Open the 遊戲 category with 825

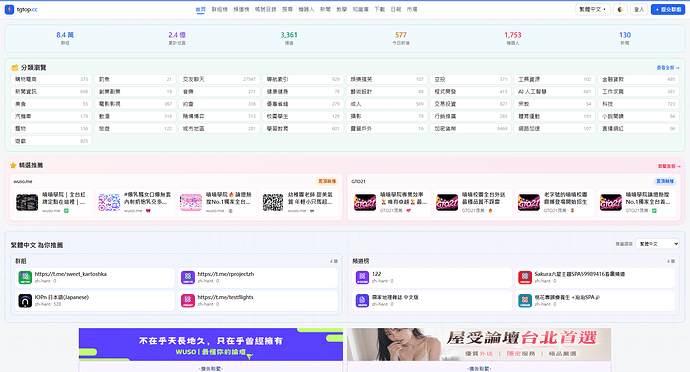pos(51,141)
